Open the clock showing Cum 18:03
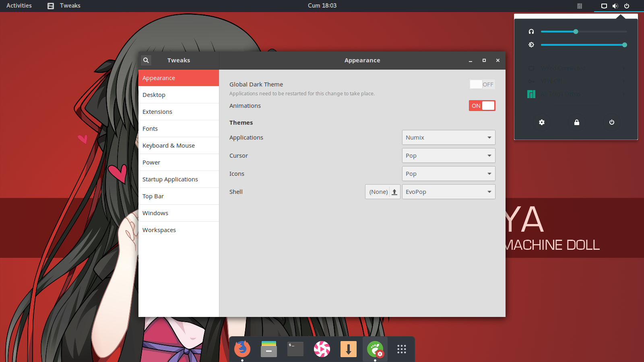644x362 pixels. [x=322, y=6]
